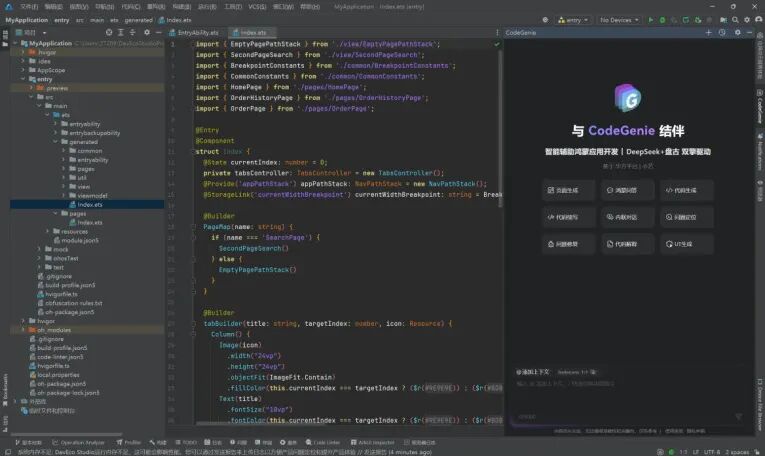
Task: Open the entry module configuration dropdown
Action: [574, 20]
